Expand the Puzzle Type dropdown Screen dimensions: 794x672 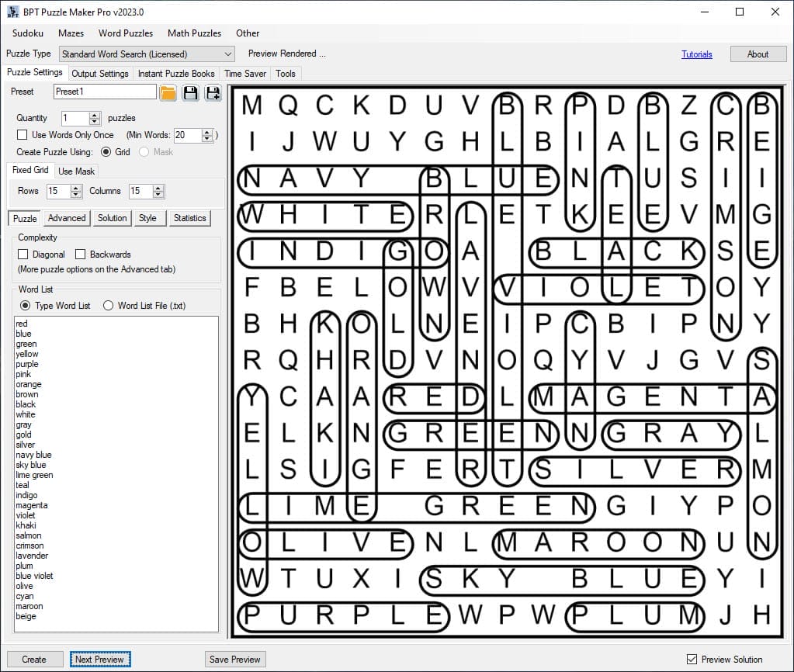pyautogui.click(x=228, y=54)
